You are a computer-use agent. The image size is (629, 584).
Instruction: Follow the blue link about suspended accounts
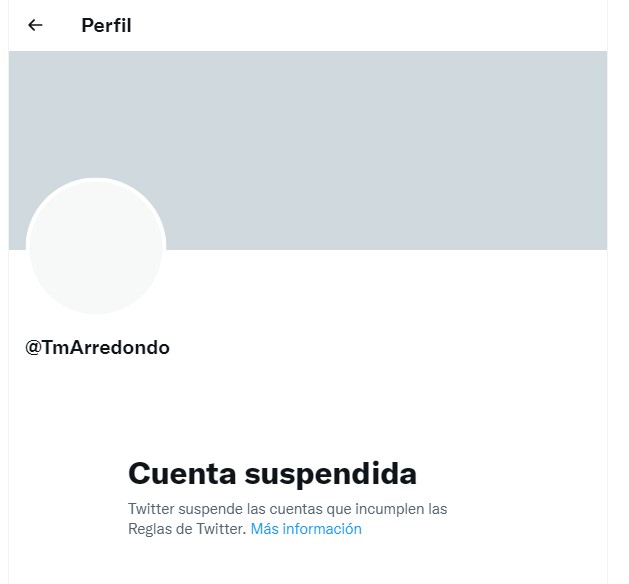click(306, 529)
